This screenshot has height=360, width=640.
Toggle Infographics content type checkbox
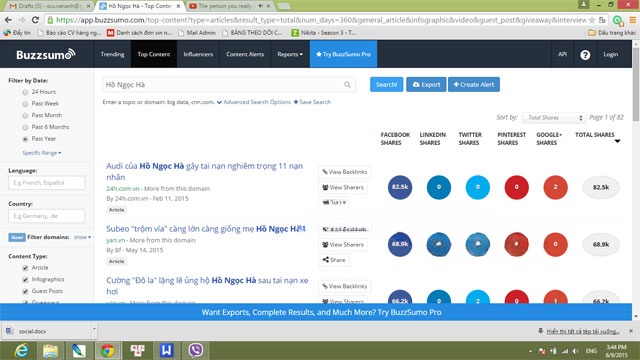coord(25,280)
